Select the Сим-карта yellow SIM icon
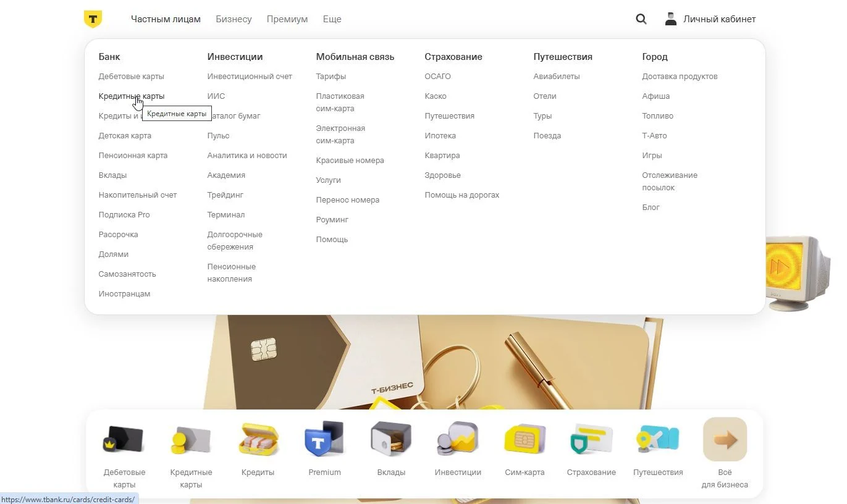Image resolution: width=847 pixels, height=504 pixels. 525,439
